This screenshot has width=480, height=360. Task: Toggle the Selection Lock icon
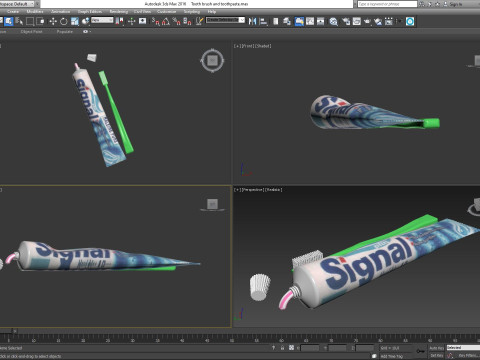click(x=282, y=348)
